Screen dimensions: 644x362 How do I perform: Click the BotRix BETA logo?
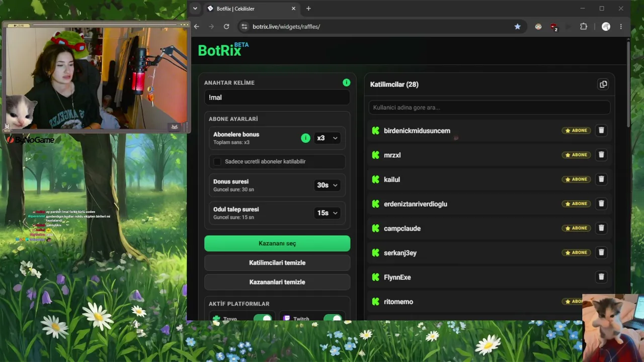pyautogui.click(x=223, y=50)
